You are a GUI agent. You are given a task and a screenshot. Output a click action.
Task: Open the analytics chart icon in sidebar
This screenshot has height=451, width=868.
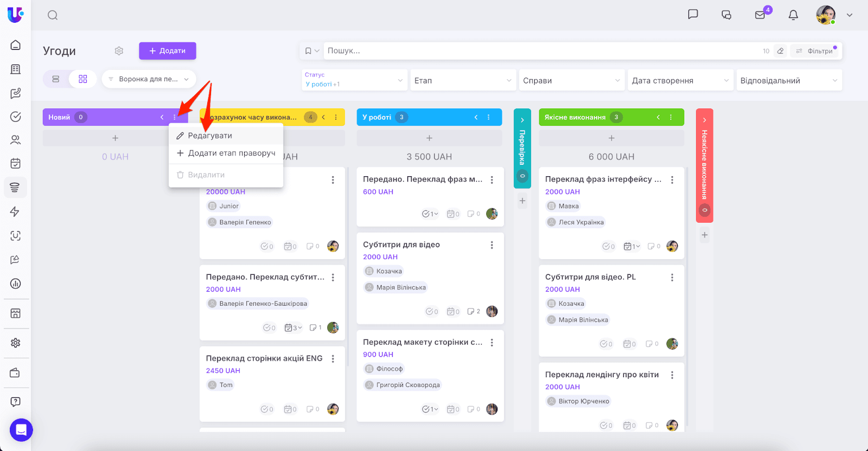coord(16,284)
